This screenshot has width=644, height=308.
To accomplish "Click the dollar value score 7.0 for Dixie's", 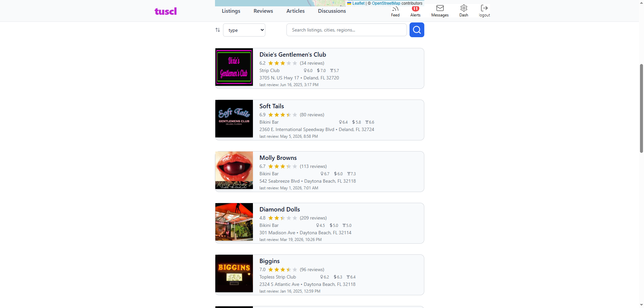I will point(321,71).
